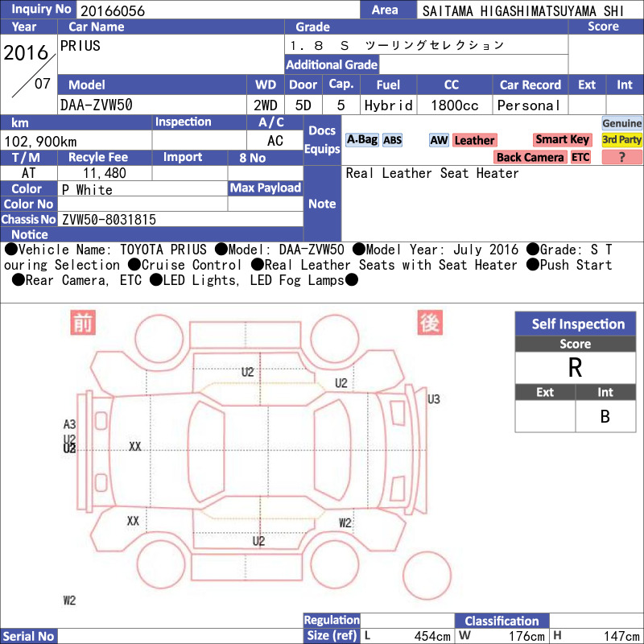Click the rear kanji marker on diagram
Viewport: 644px width, 644px height.
pyautogui.click(x=430, y=323)
